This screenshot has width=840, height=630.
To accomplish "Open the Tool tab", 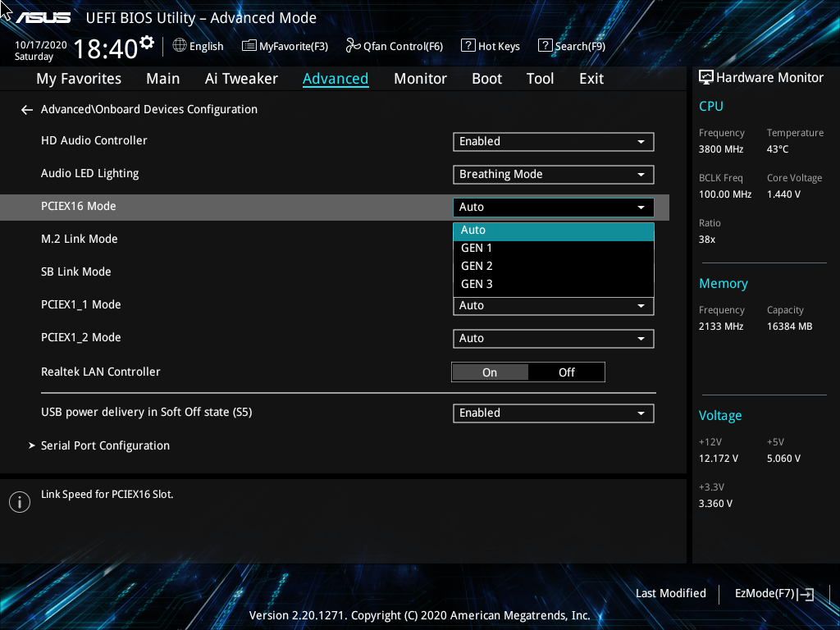I will click(540, 79).
